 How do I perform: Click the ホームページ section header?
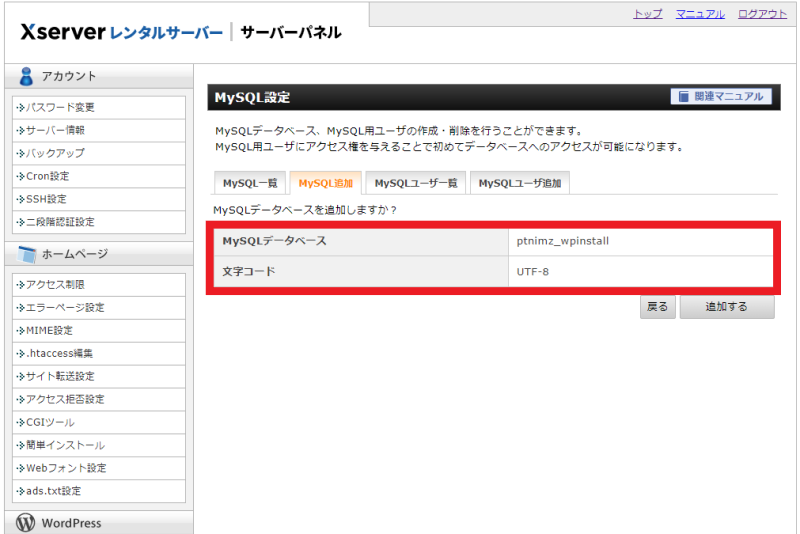point(99,254)
